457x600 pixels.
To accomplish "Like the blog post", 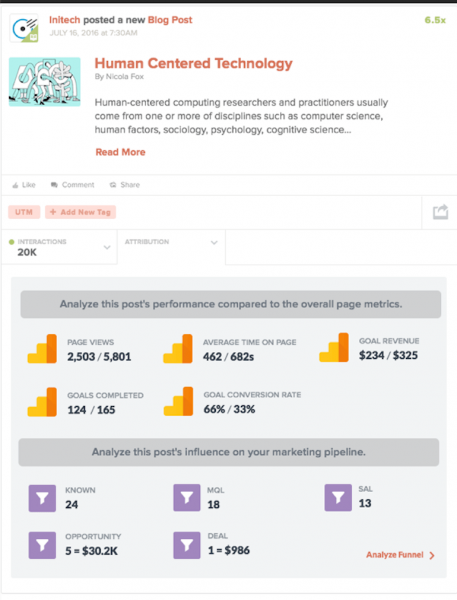I will 24,185.
